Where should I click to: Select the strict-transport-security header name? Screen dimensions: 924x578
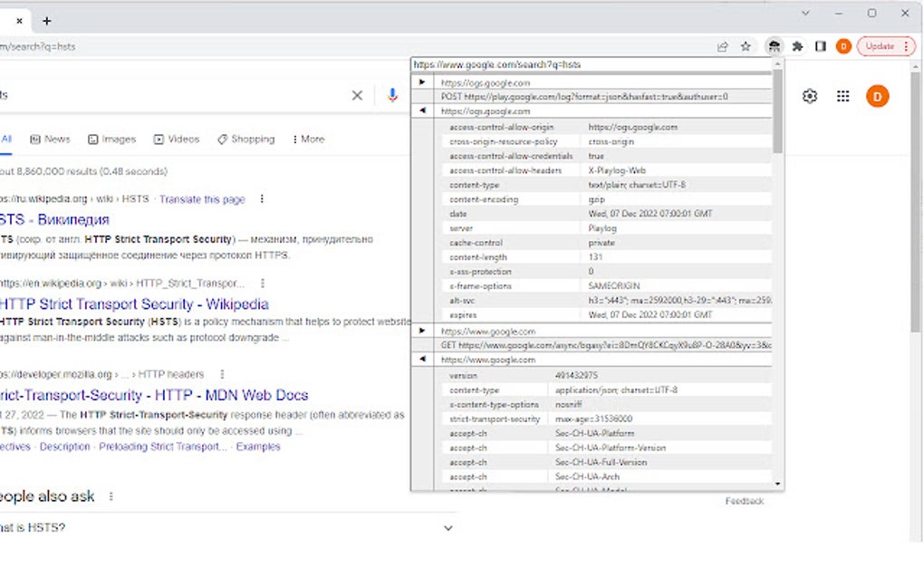point(495,419)
